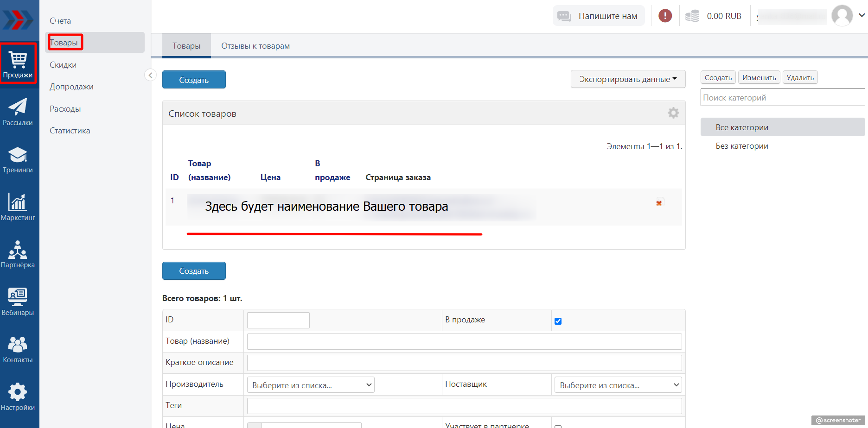This screenshot has width=868, height=428.
Task: Select Скидки in the sales submenu
Action: coord(63,65)
